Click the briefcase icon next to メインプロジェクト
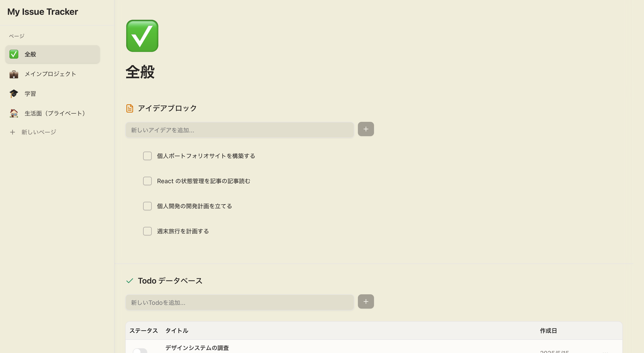The image size is (644, 353). coord(14,74)
